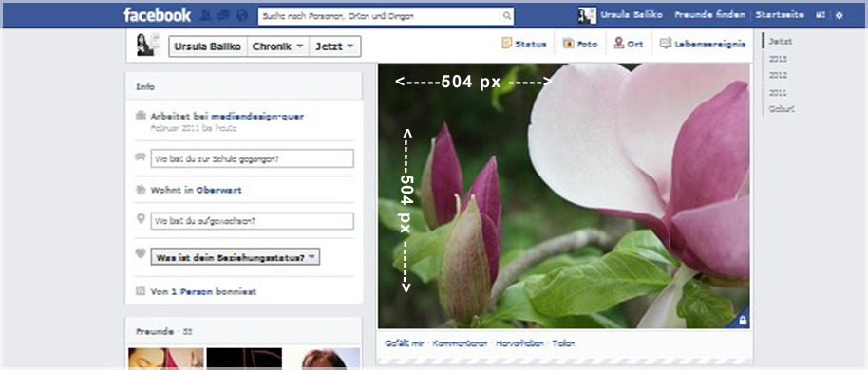Image resolution: width=868 pixels, height=370 pixels.
Task: Jump to Geburt in timeline navigation
Action: [782, 109]
